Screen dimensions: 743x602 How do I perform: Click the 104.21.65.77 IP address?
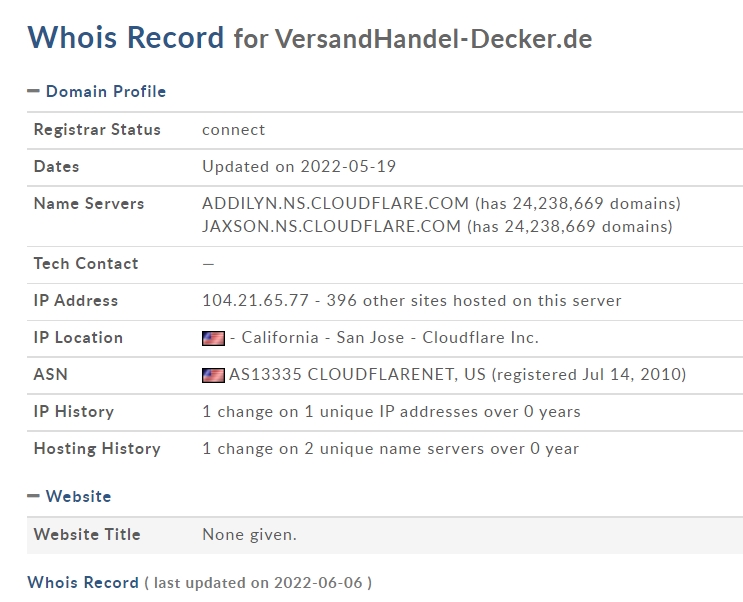(x=255, y=301)
